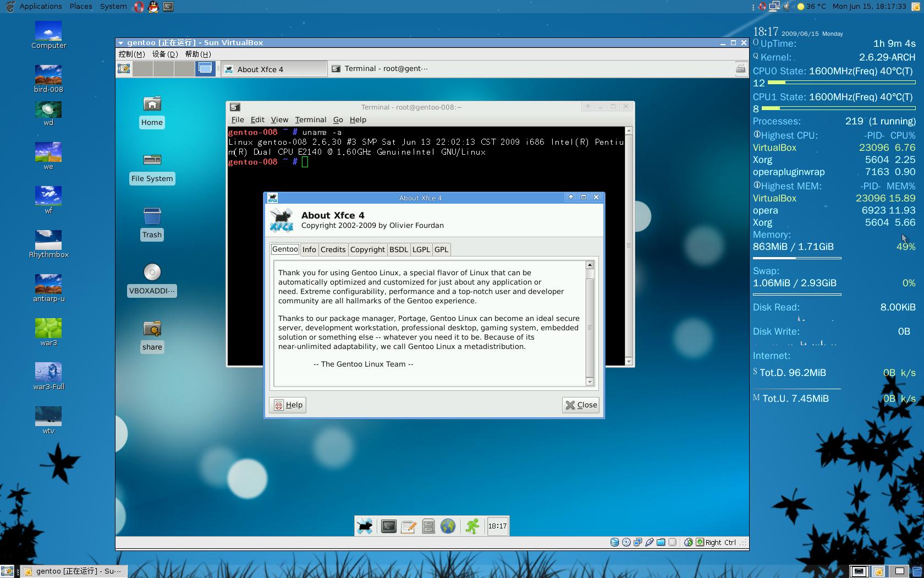Open the VBOXADDI disc icon
Viewport: 924px width, 578px height.
tap(152, 280)
